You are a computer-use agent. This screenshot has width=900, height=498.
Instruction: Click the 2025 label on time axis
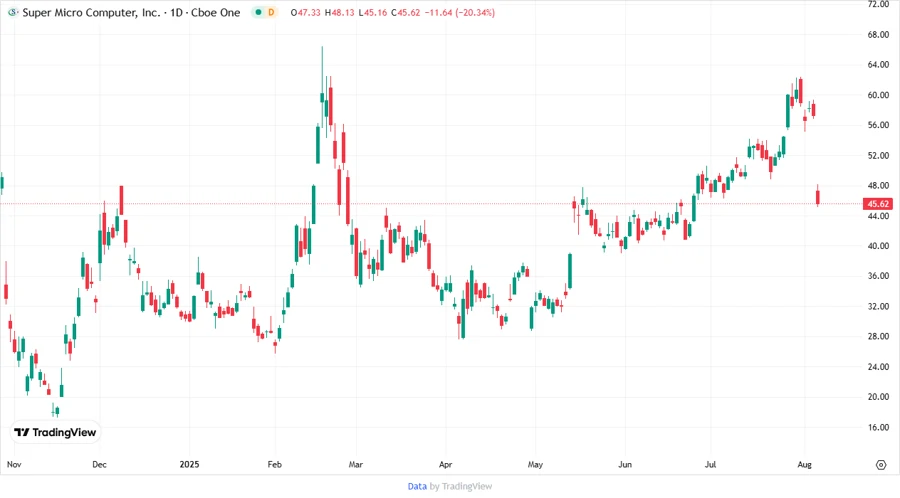189,464
